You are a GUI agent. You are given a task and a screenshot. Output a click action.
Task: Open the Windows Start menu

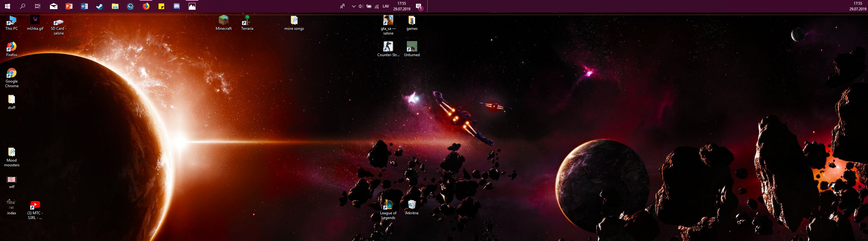pos(7,6)
